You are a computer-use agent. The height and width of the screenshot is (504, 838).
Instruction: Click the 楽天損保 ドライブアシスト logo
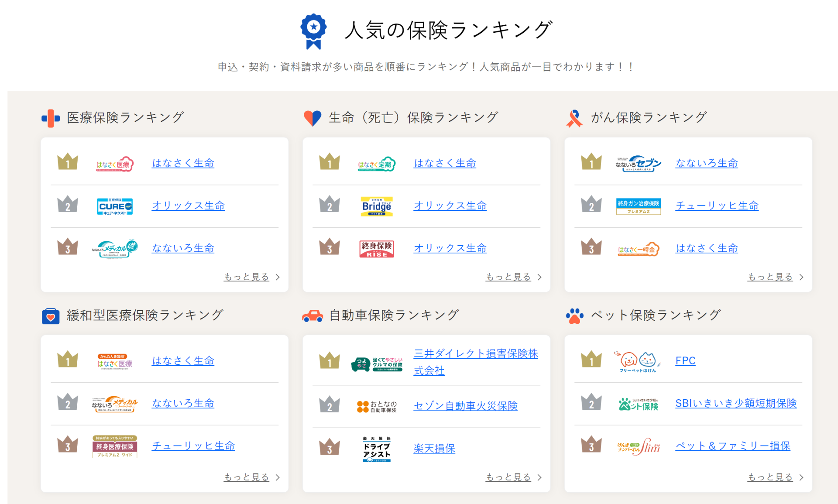click(x=377, y=449)
